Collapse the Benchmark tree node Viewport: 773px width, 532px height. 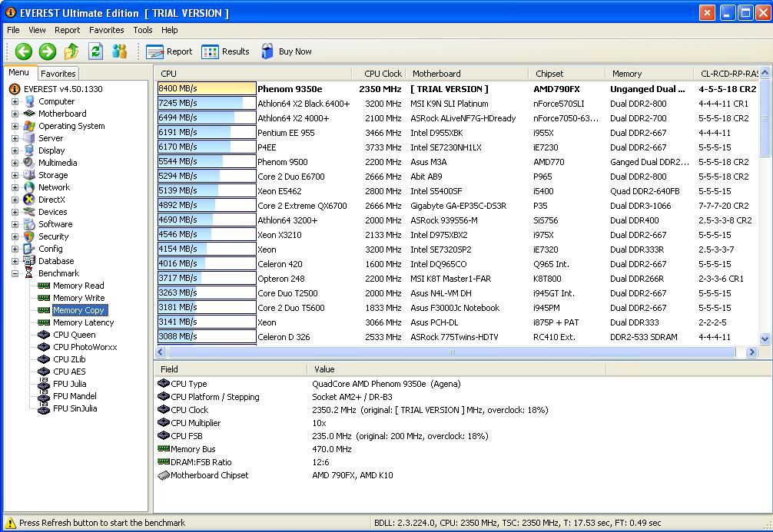point(15,273)
